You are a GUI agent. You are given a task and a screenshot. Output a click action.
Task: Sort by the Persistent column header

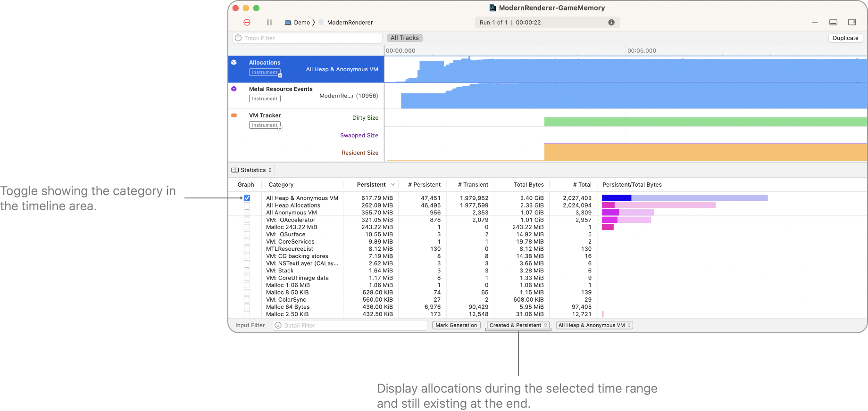(371, 185)
